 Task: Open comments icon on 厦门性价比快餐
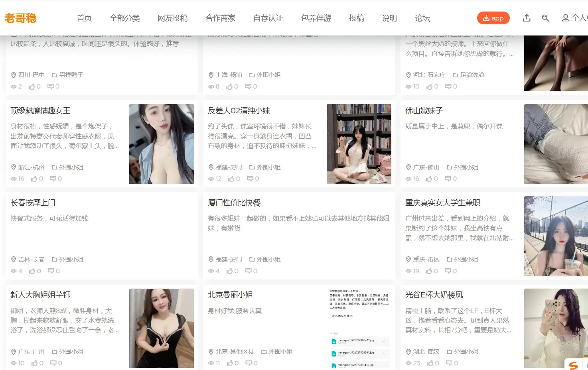pyautogui.click(x=249, y=271)
